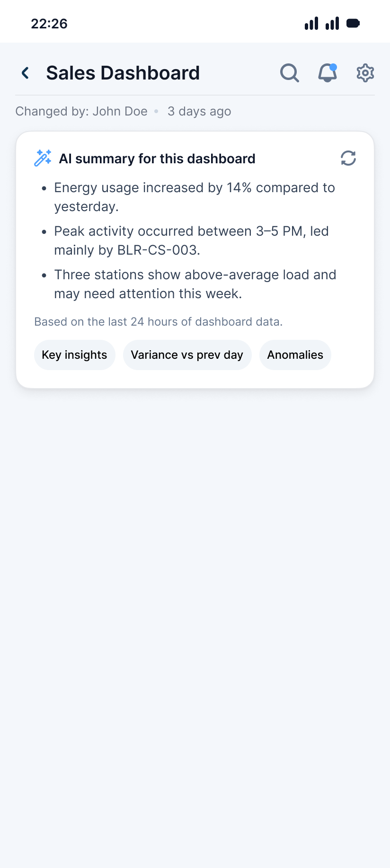The height and width of the screenshot is (868, 390).
Task: Tap the battery icon in status bar
Action: click(x=353, y=23)
